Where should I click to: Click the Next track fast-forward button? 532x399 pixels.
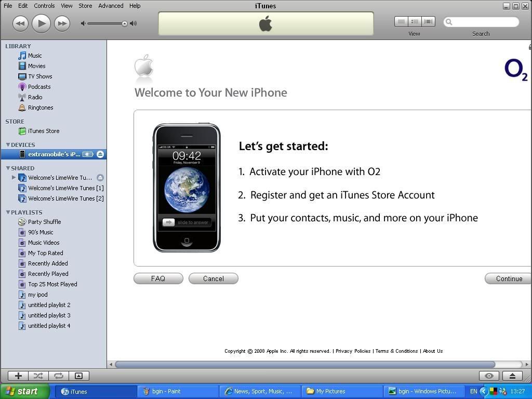[x=62, y=24]
